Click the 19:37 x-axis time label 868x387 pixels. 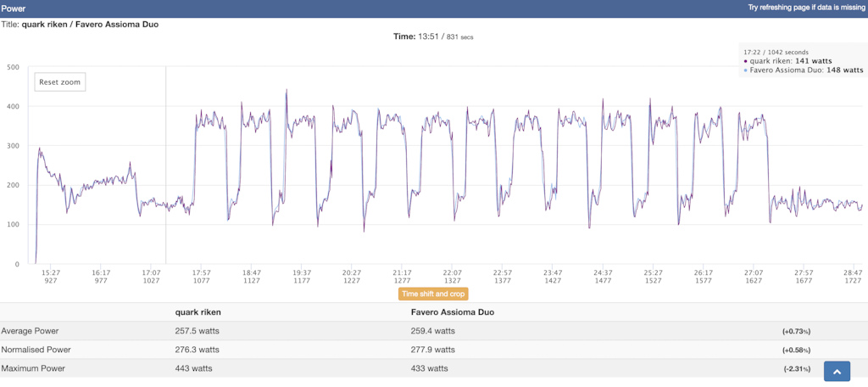(302, 272)
